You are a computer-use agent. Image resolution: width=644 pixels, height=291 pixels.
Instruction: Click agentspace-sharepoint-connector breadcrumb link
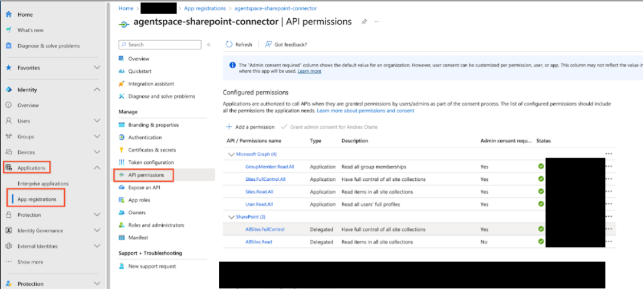tap(275, 8)
